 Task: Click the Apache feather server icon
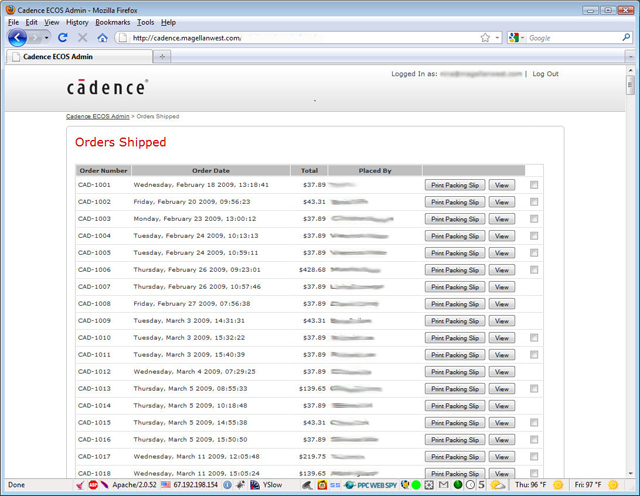[x=104, y=485]
